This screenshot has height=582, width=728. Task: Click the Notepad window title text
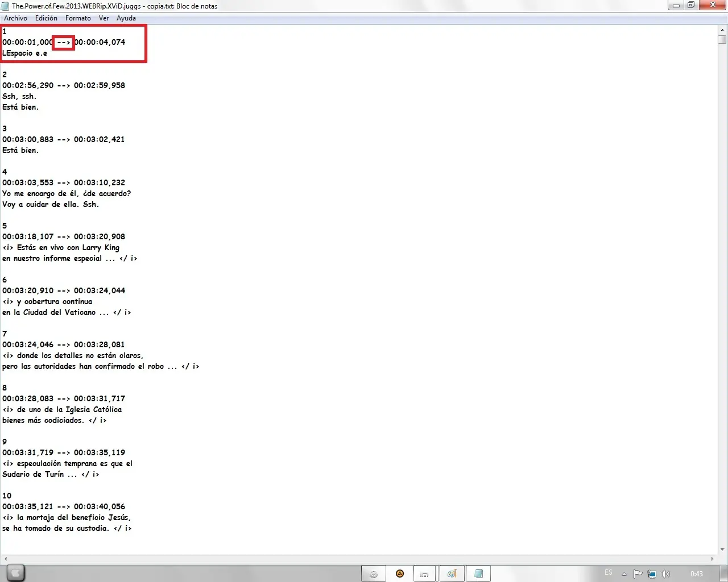(x=114, y=6)
